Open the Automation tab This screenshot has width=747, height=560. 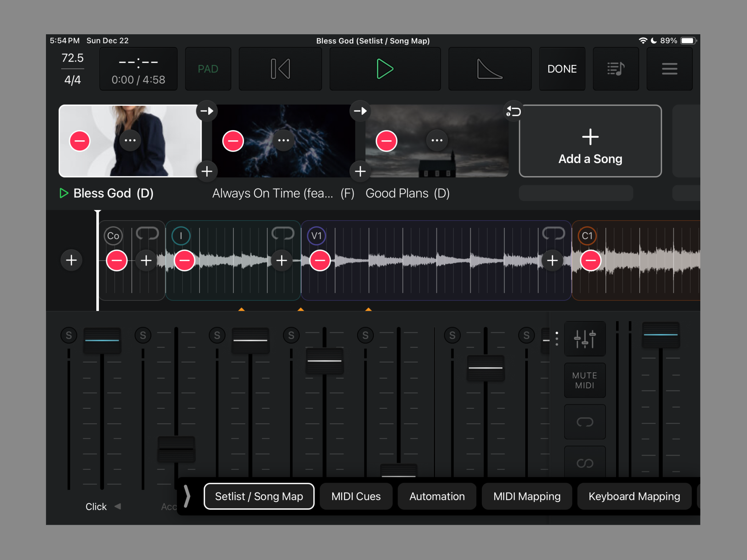click(x=437, y=496)
